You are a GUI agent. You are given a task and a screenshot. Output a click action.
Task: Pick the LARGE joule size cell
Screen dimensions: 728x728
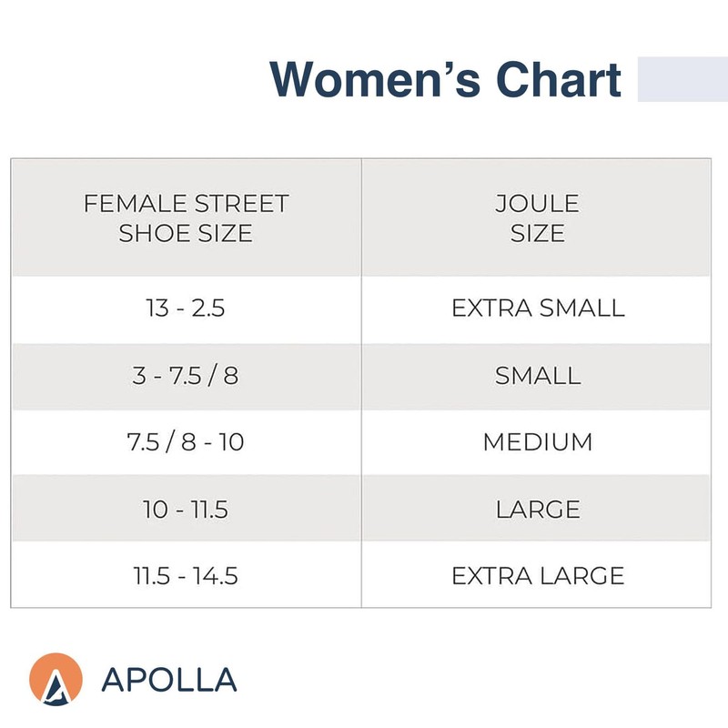point(538,509)
